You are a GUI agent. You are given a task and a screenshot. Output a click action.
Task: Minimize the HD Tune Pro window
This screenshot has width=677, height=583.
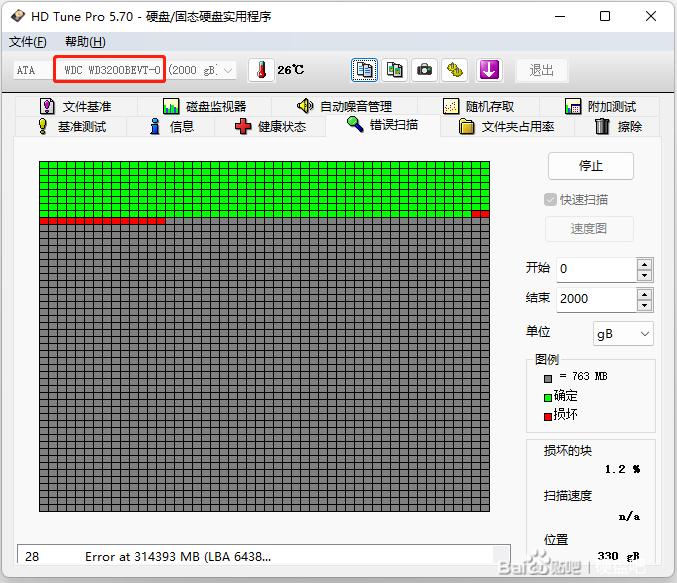(x=560, y=16)
